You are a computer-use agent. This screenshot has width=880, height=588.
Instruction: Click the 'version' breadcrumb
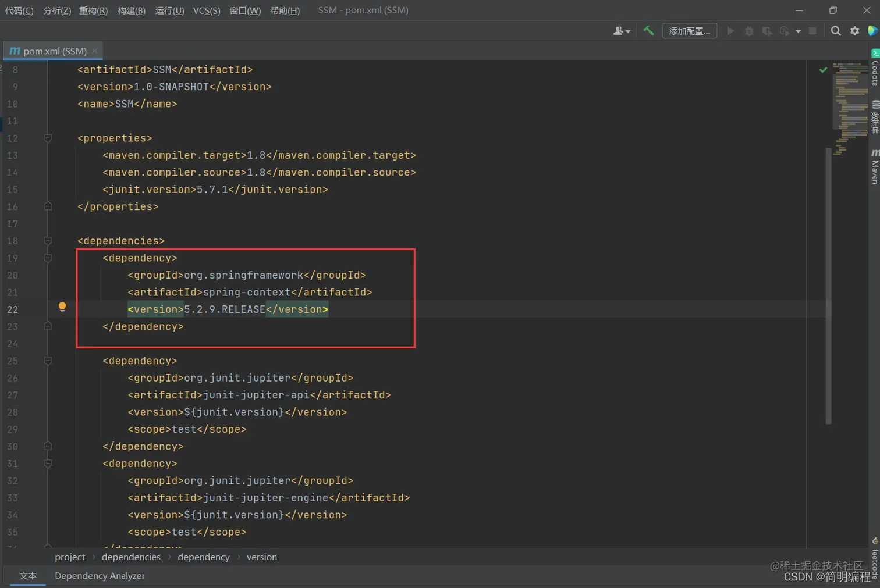tap(262, 557)
